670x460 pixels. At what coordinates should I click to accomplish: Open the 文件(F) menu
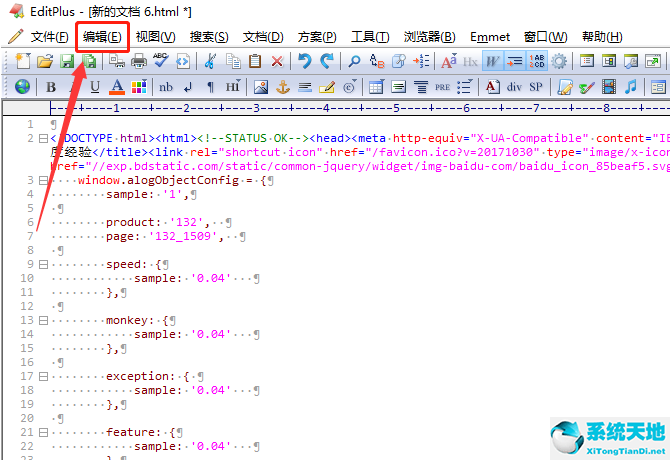click(x=50, y=37)
